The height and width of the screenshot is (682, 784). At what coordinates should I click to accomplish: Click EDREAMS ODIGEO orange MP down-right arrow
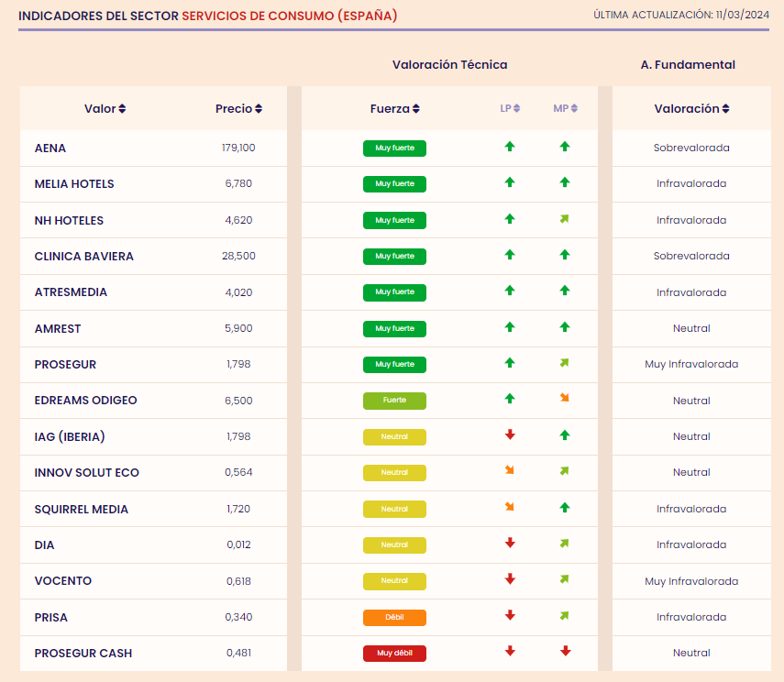(565, 398)
